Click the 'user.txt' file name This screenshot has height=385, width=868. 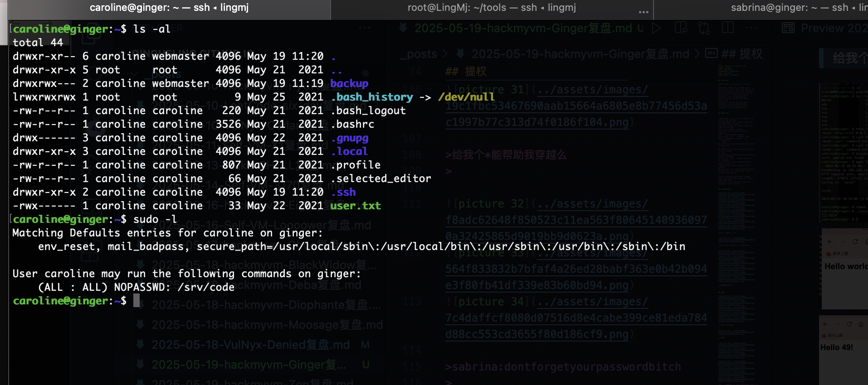click(x=356, y=206)
